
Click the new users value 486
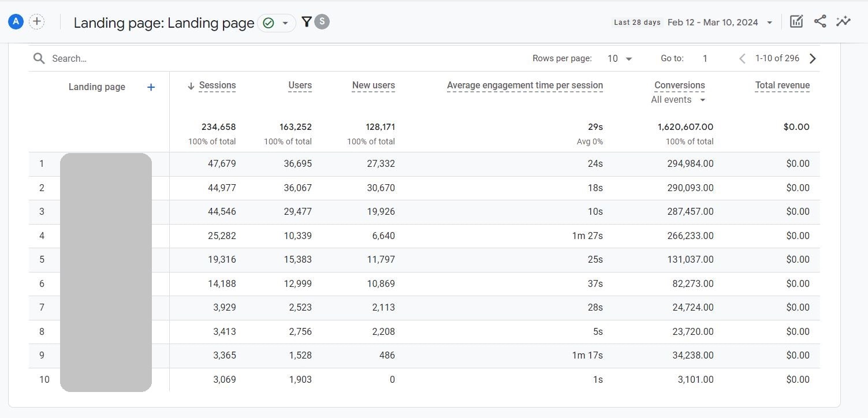pyautogui.click(x=387, y=356)
